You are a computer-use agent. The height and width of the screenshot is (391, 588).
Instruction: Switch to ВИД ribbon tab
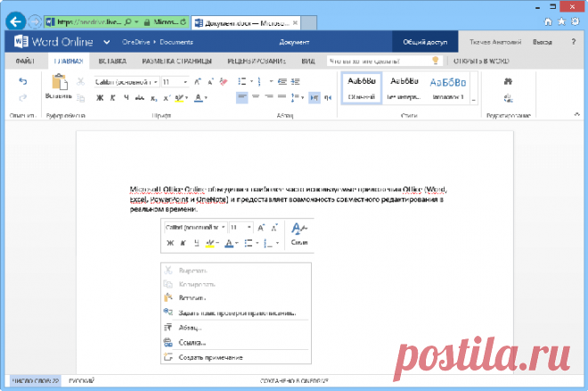(x=308, y=61)
